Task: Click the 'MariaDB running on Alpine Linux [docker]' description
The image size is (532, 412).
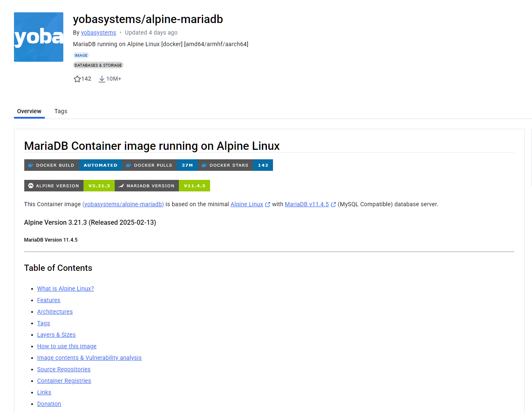Action: click(161, 44)
